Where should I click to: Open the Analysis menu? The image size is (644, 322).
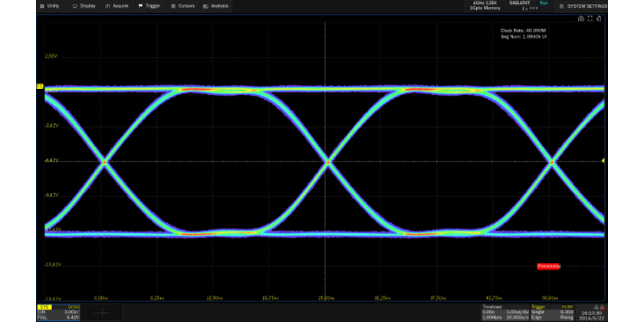tap(216, 5)
